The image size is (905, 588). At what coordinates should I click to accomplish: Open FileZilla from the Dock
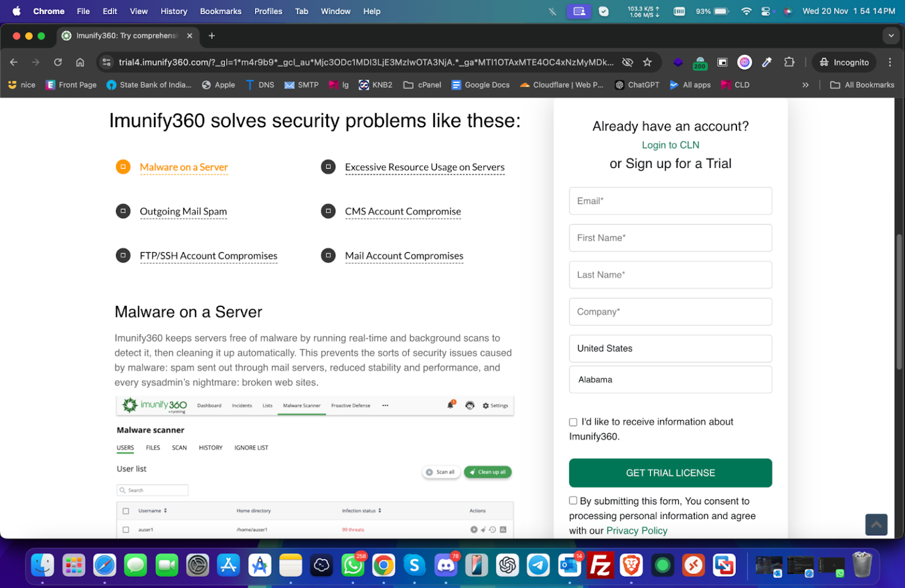[x=600, y=565]
